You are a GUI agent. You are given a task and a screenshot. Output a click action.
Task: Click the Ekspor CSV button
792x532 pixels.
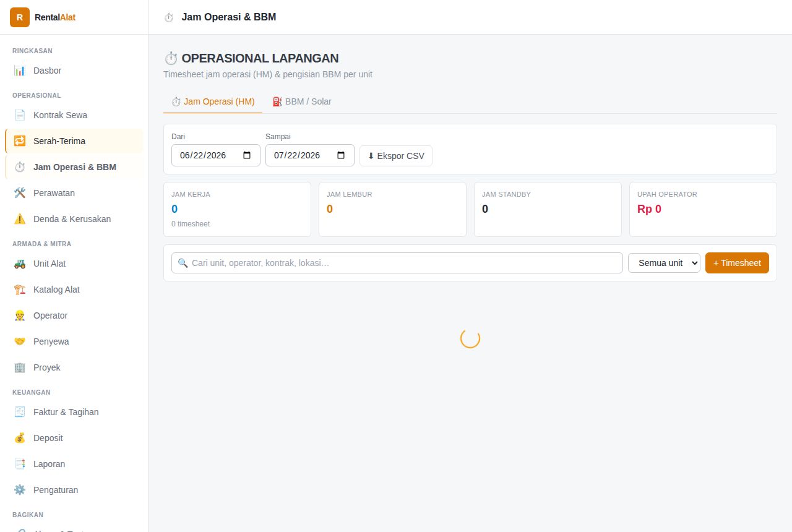(396, 156)
